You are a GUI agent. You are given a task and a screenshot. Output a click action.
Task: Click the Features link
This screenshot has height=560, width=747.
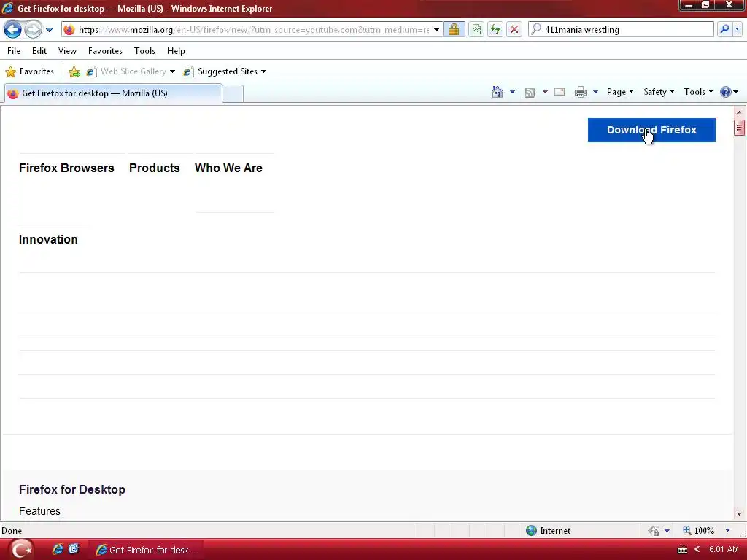click(x=39, y=511)
